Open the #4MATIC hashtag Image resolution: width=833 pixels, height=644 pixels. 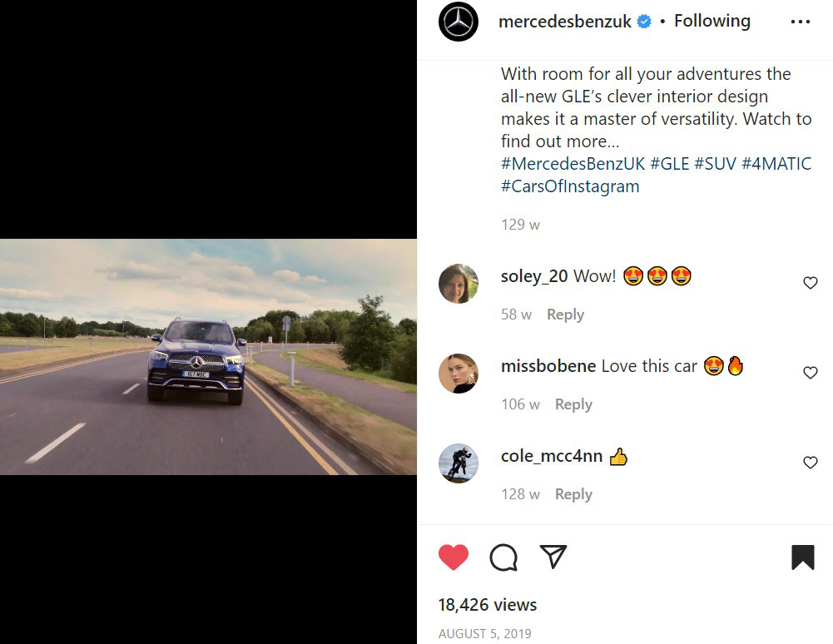[776, 164]
